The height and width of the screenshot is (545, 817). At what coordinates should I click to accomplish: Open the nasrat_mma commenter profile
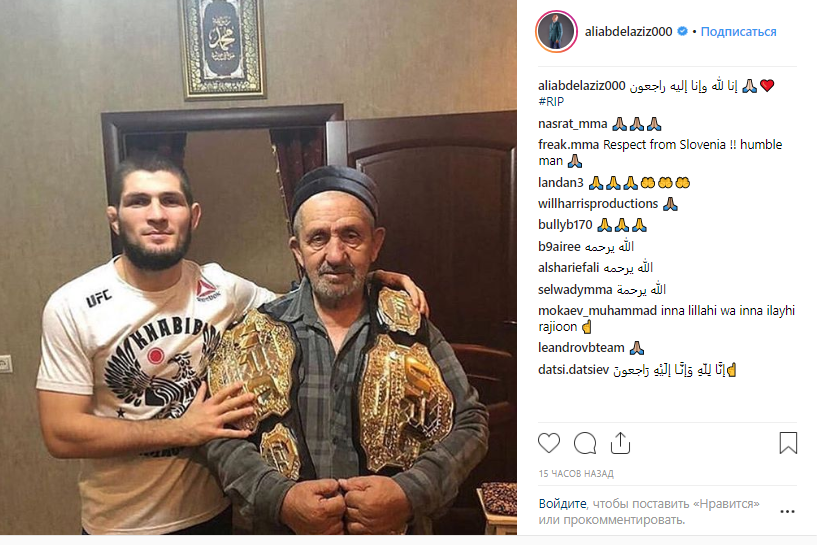coord(573,124)
